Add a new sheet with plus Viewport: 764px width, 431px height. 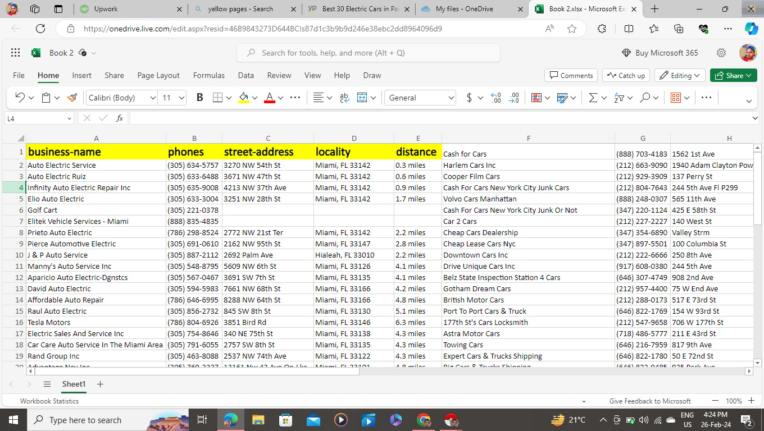click(x=100, y=384)
